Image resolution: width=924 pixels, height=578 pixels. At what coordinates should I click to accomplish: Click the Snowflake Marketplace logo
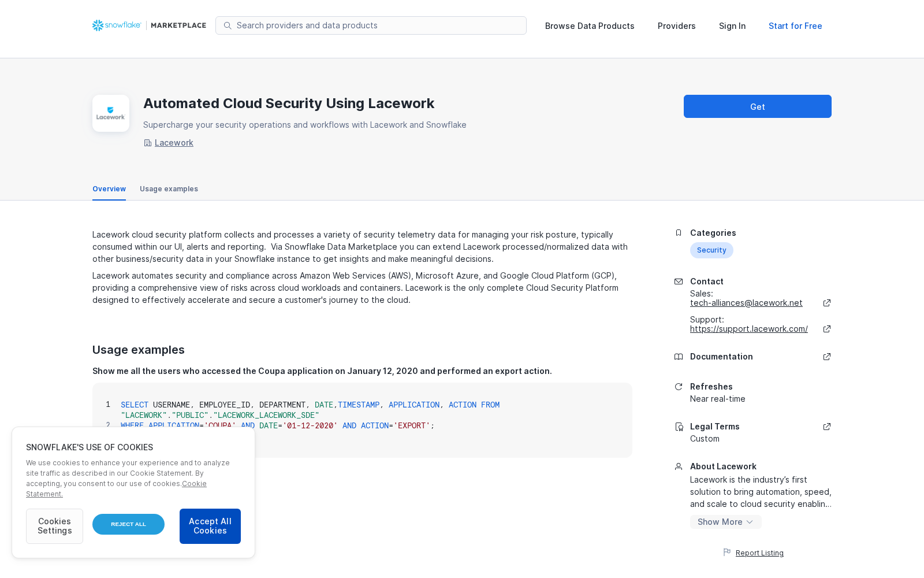[x=149, y=25]
